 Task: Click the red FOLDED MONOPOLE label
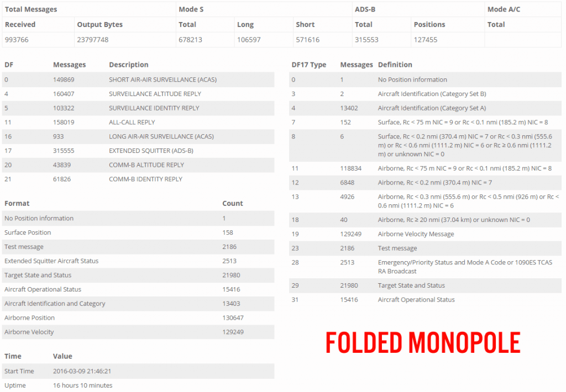423,342
